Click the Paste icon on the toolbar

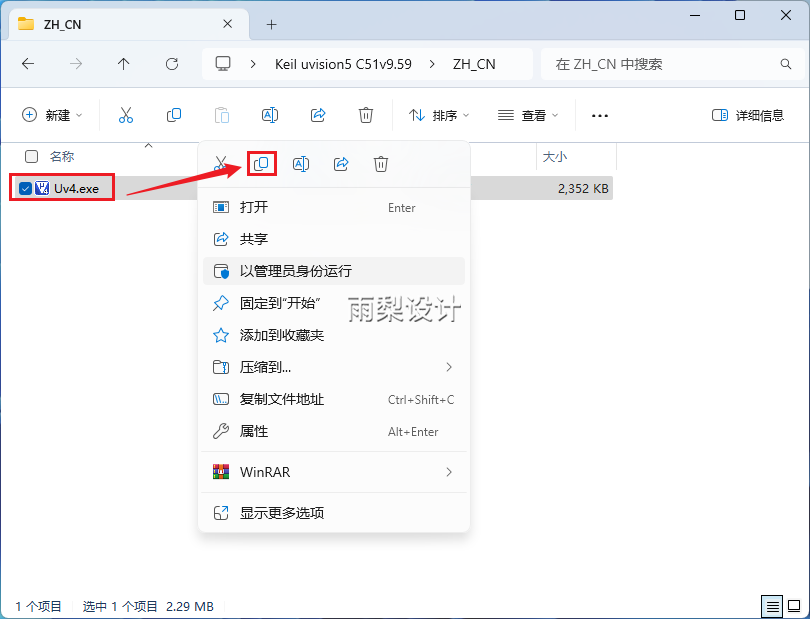coord(222,115)
